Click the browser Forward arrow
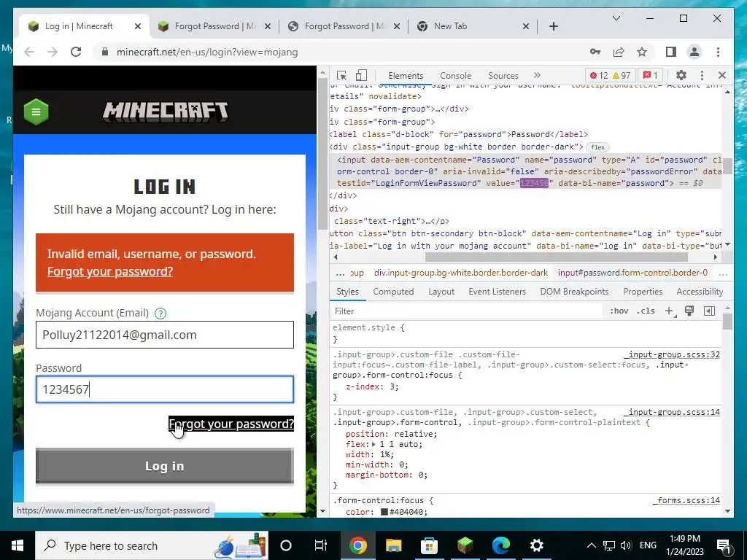The image size is (747, 560). point(53,52)
